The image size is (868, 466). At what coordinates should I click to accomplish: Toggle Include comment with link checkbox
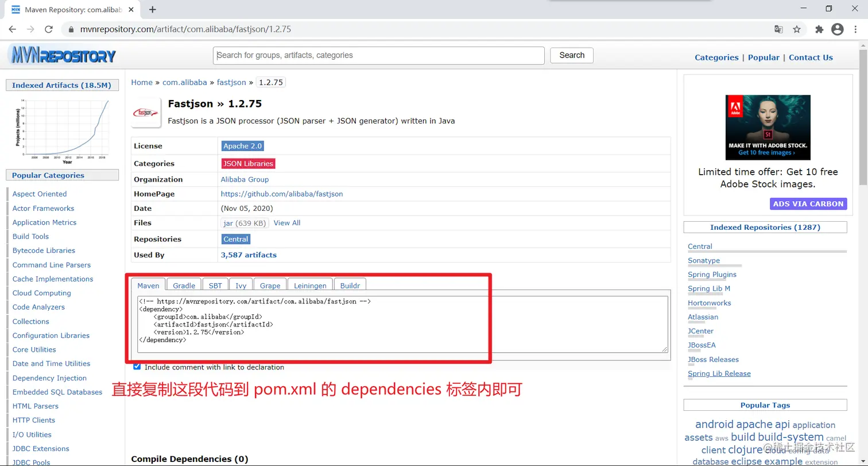coord(137,367)
